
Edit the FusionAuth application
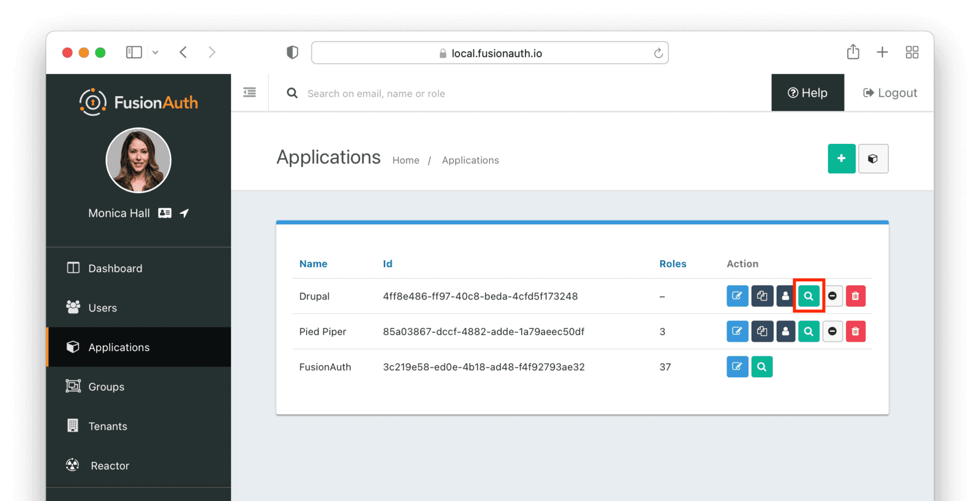[737, 367]
